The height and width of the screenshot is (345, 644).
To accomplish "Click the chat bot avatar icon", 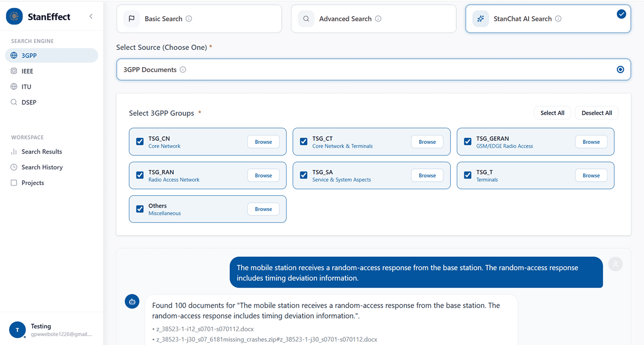I will point(132,301).
